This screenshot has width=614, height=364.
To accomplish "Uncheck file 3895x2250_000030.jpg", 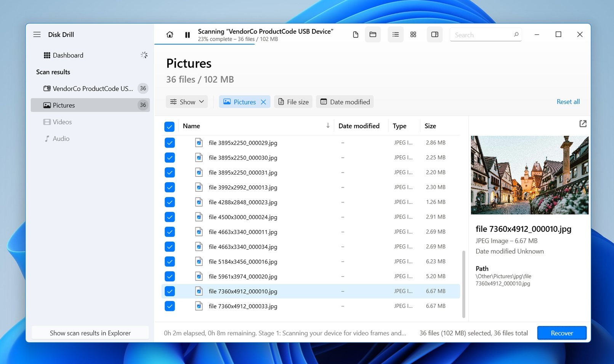I will click(170, 158).
